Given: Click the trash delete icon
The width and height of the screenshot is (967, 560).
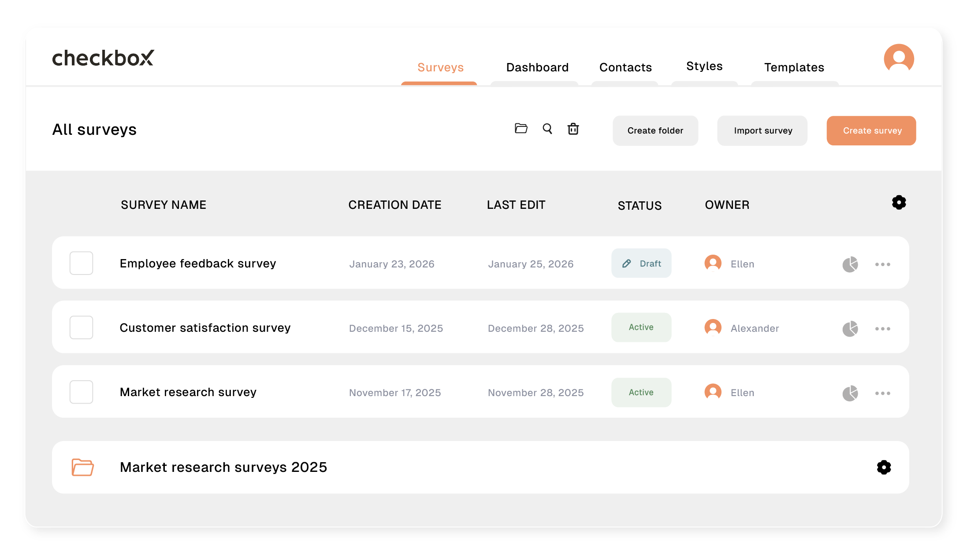Looking at the screenshot, I should (573, 129).
